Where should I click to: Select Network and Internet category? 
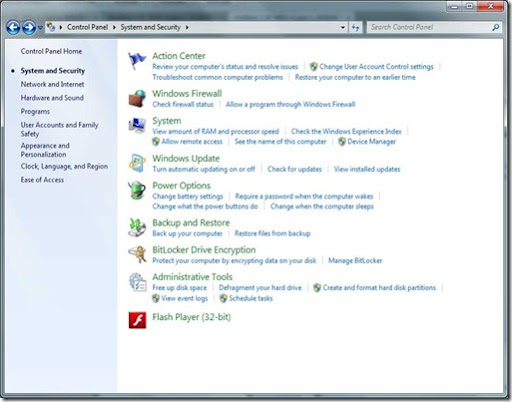(x=52, y=84)
